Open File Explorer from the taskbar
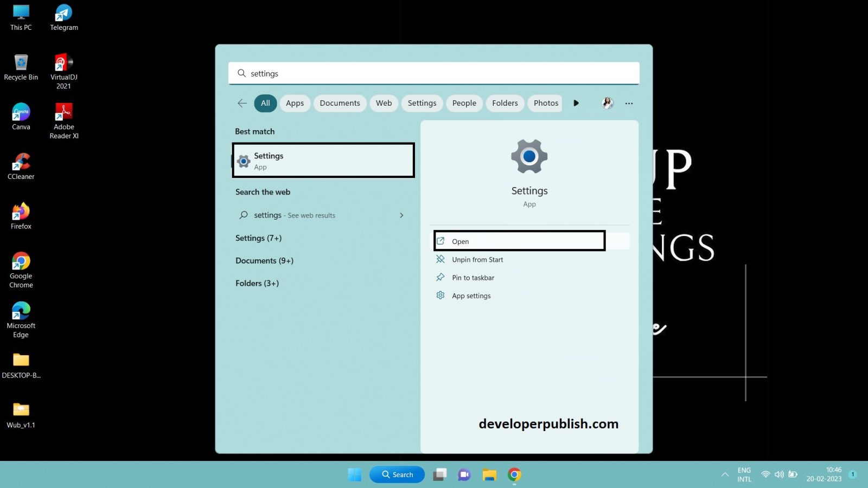The height and width of the screenshot is (488, 868). pos(489,474)
